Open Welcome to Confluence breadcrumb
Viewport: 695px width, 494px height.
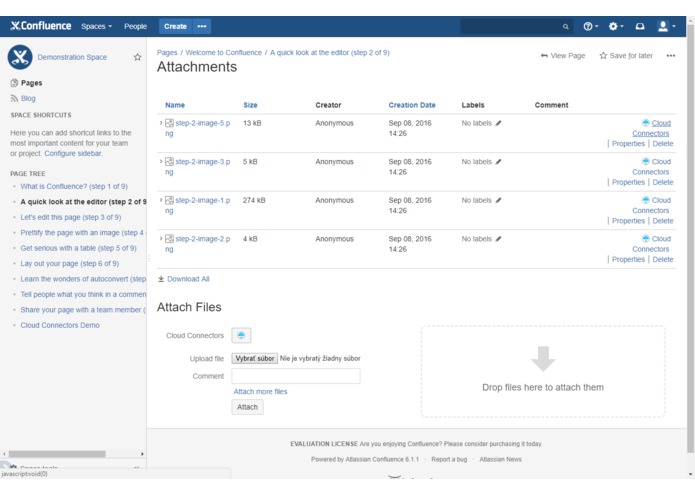click(224, 52)
